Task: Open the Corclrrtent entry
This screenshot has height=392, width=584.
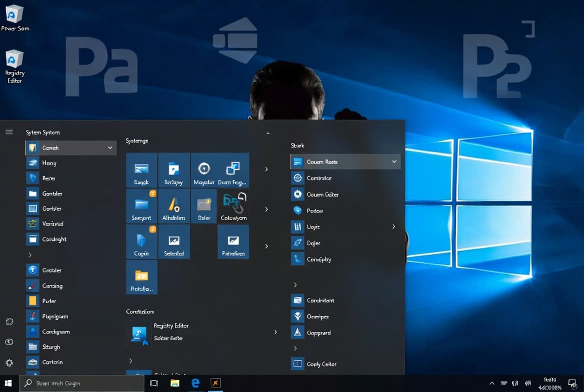Action: pyautogui.click(x=320, y=300)
